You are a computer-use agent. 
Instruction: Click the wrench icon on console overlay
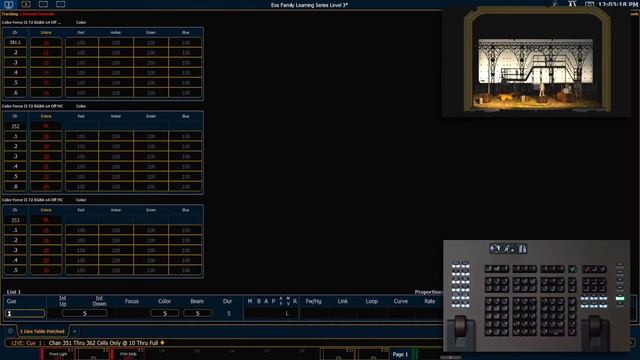coord(509,249)
